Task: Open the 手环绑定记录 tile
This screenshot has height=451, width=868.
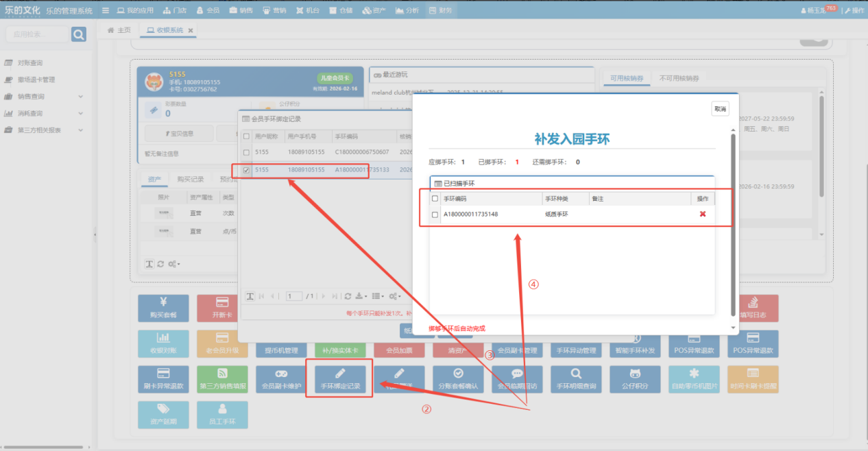Action: click(x=340, y=379)
